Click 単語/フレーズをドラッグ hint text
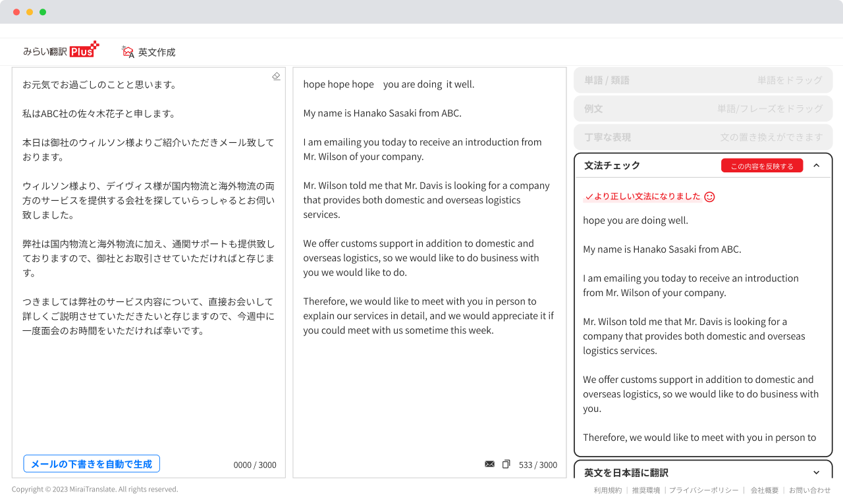The image size is (843, 504). (770, 109)
